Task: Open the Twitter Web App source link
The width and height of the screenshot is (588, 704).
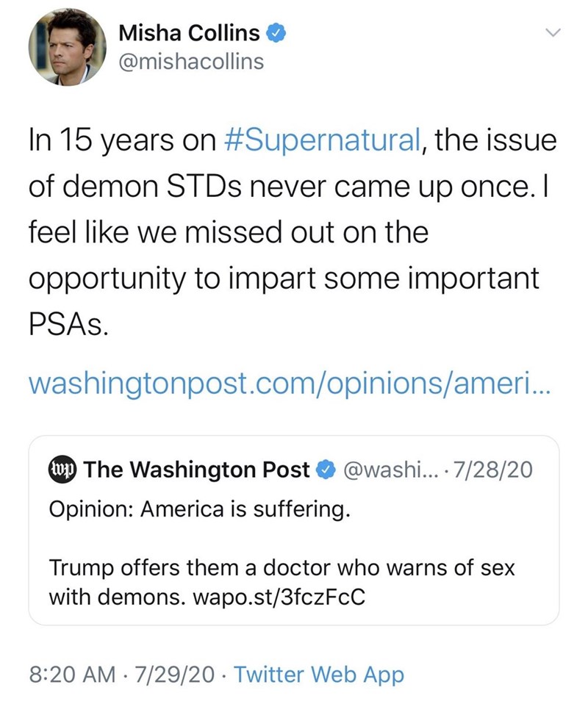Action: [x=320, y=673]
